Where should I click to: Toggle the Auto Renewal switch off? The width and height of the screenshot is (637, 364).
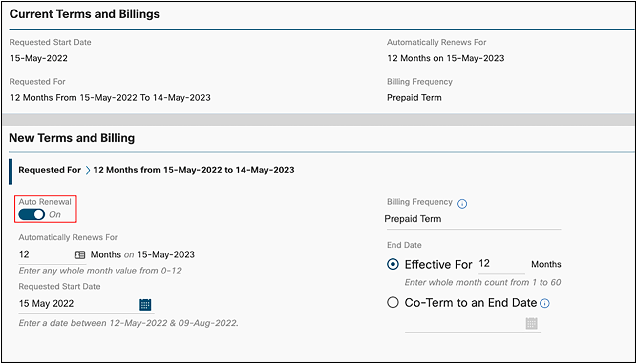(x=32, y=215)
